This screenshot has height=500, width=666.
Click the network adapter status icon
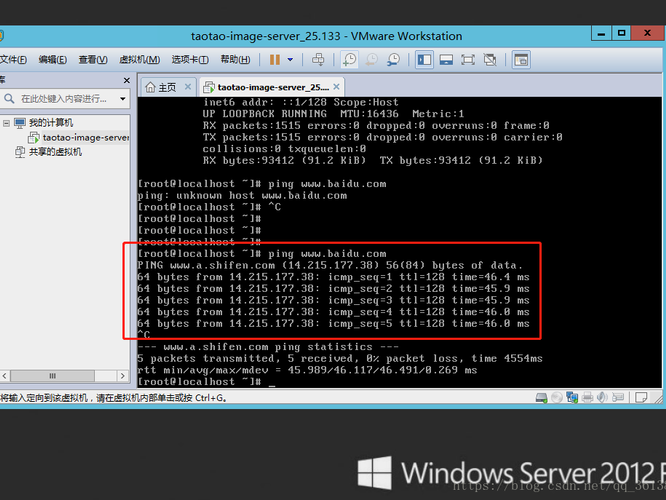[572, 398]
